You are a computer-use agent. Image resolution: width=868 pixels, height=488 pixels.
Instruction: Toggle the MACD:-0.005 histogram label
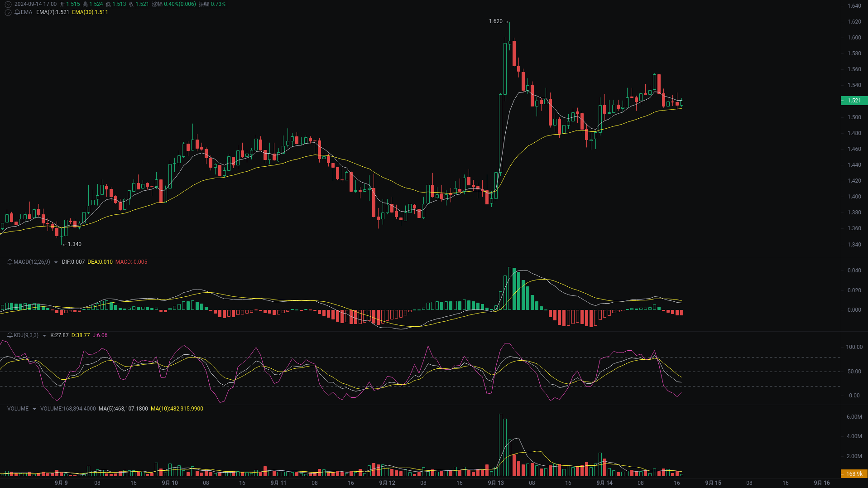tap(132, 262)
